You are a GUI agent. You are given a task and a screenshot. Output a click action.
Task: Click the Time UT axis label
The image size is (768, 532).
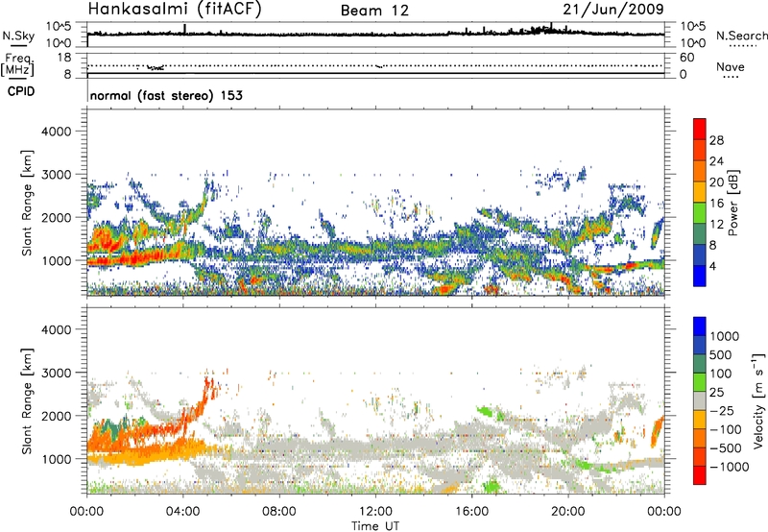(375, 526)
